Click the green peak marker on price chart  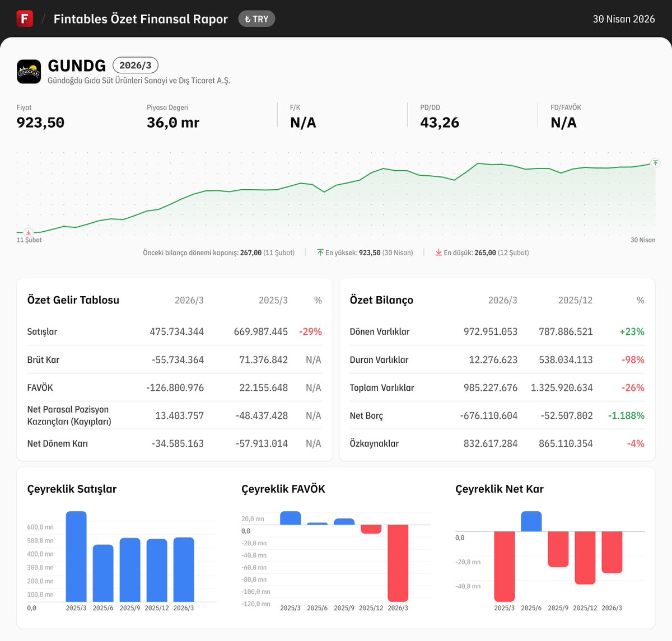[655, 162]
